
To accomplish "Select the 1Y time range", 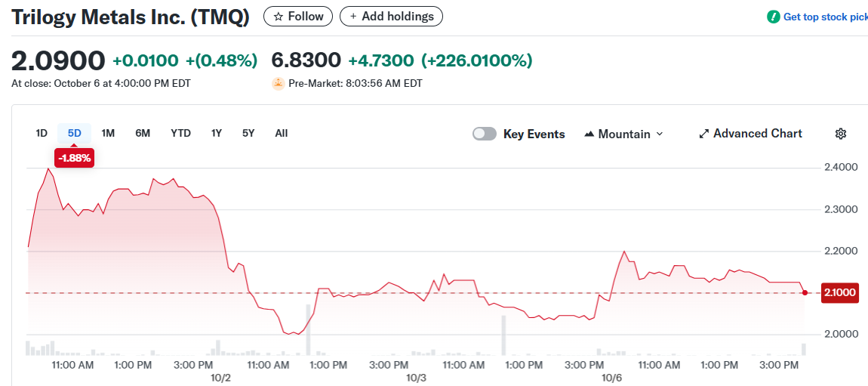I will [x=217, y=133].
